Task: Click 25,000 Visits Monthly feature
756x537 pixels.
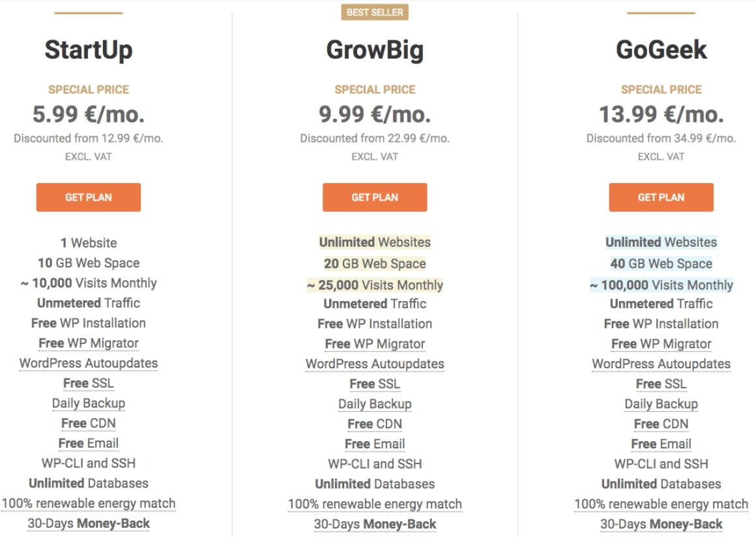Action: 375,285
